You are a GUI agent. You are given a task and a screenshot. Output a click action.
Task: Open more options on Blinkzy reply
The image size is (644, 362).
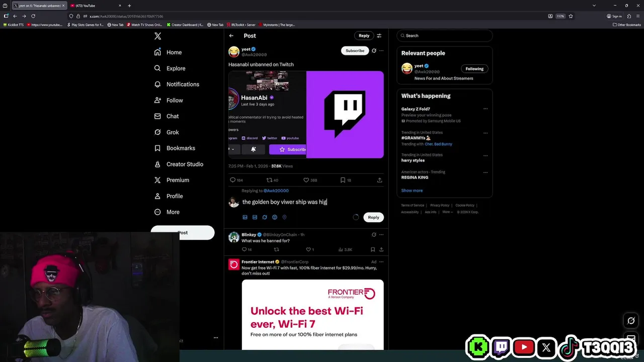(x=381, y=235)
